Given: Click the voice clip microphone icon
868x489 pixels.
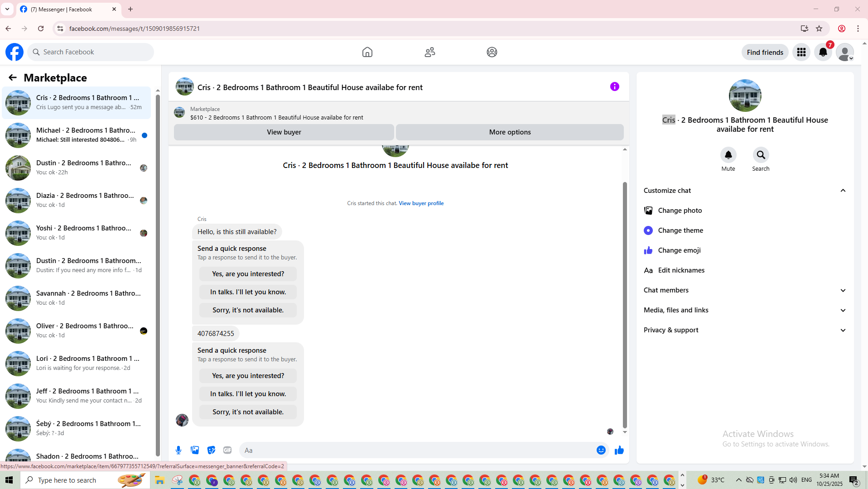Looking at the screenshot, I should click(178, 450).
